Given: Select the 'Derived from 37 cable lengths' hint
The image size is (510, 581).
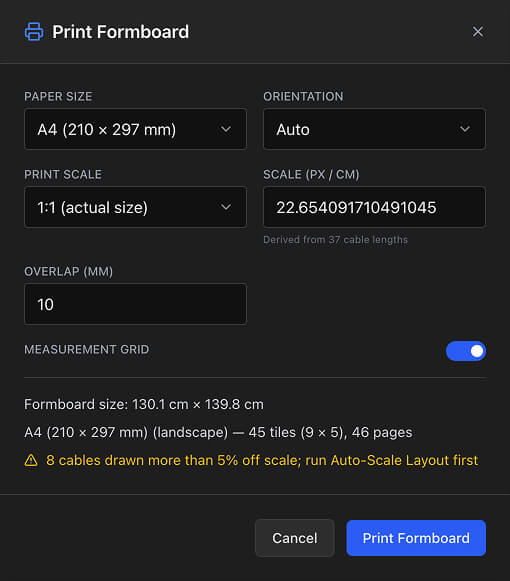Looking at the screenshot, I should [335, 240].
